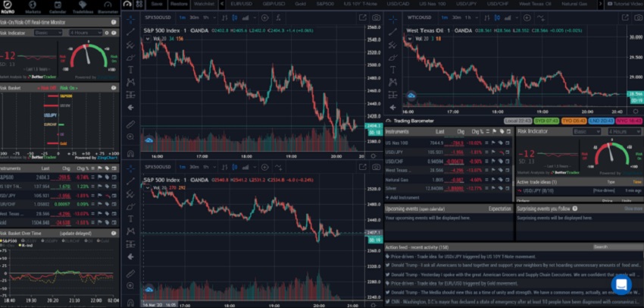The image size is (644, 308).
Task: Open indicators (fx) in top S&P 500 chart
Action: [279, 17]
